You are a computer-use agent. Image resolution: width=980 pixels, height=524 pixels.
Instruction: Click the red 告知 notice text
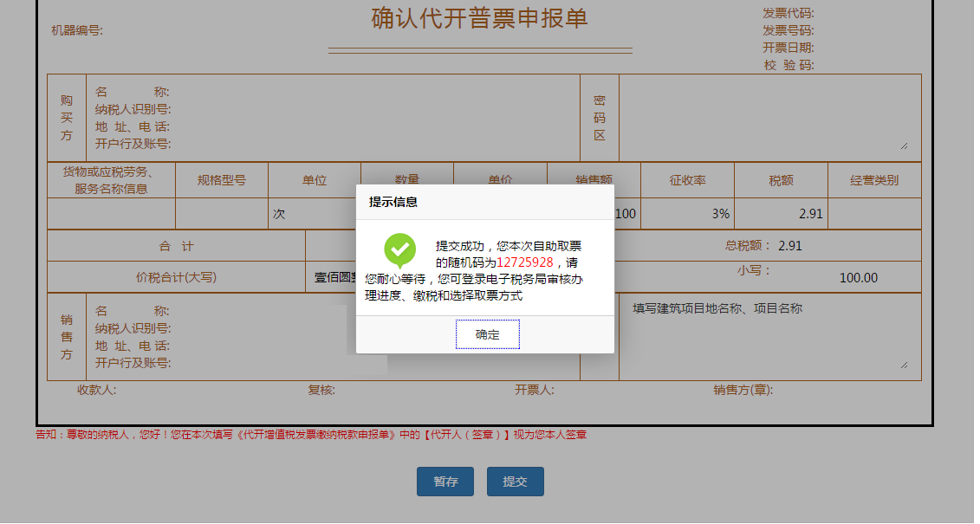[x=311, y=435]
